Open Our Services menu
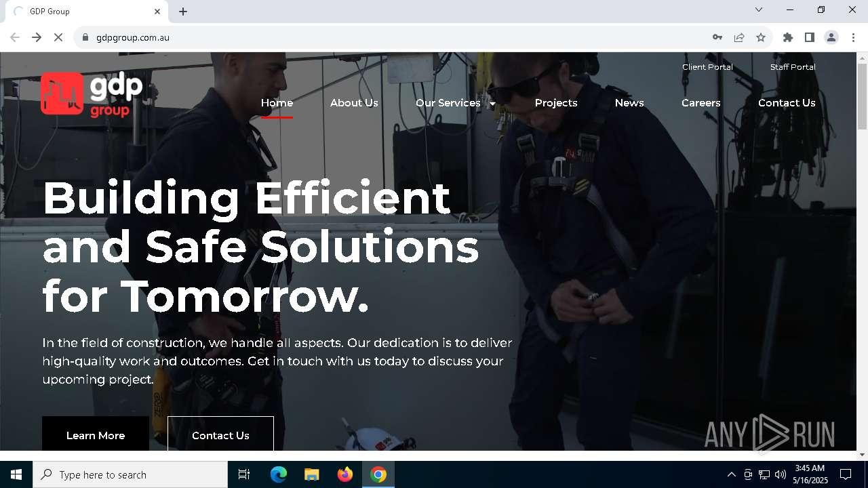The image size is (868, 488). pos(448,103)
